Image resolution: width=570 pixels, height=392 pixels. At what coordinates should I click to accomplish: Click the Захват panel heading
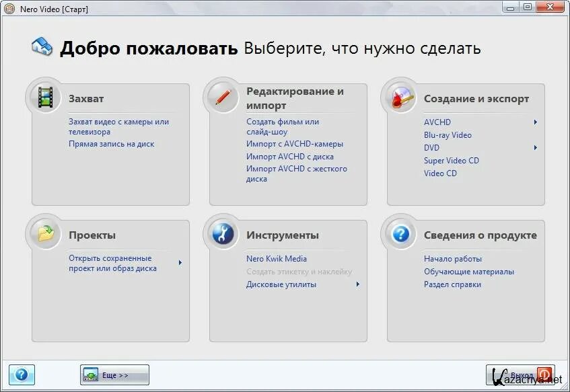pos(86,98)
